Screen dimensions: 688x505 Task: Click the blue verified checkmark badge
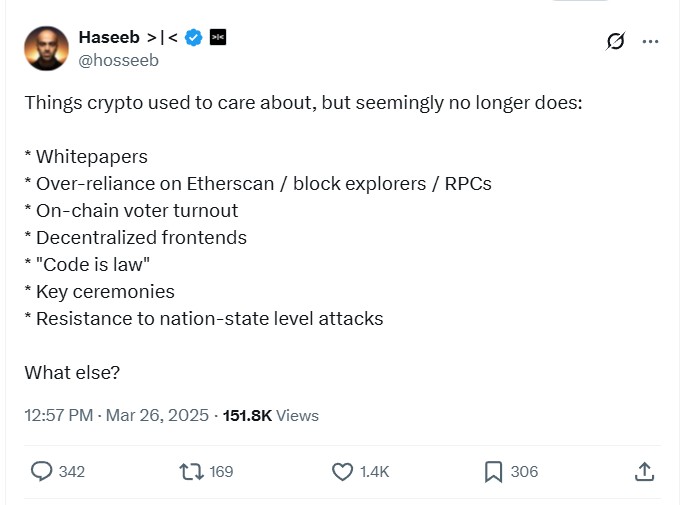194,38
